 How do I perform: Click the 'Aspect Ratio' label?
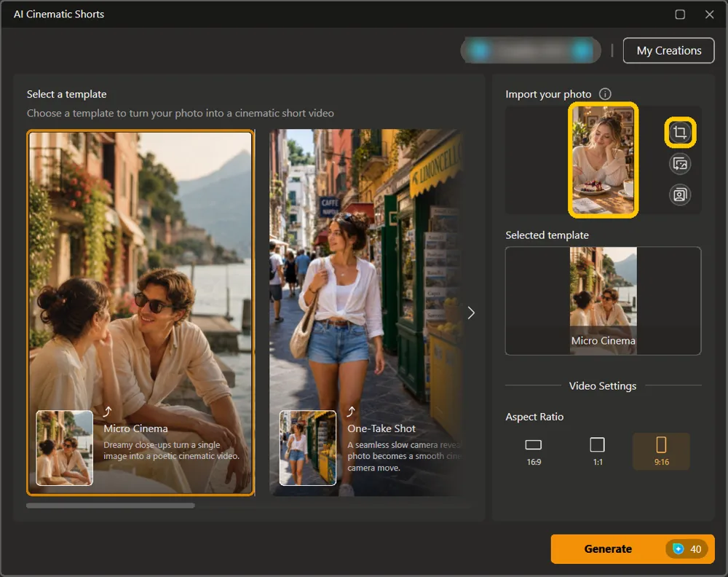[534, 417]
